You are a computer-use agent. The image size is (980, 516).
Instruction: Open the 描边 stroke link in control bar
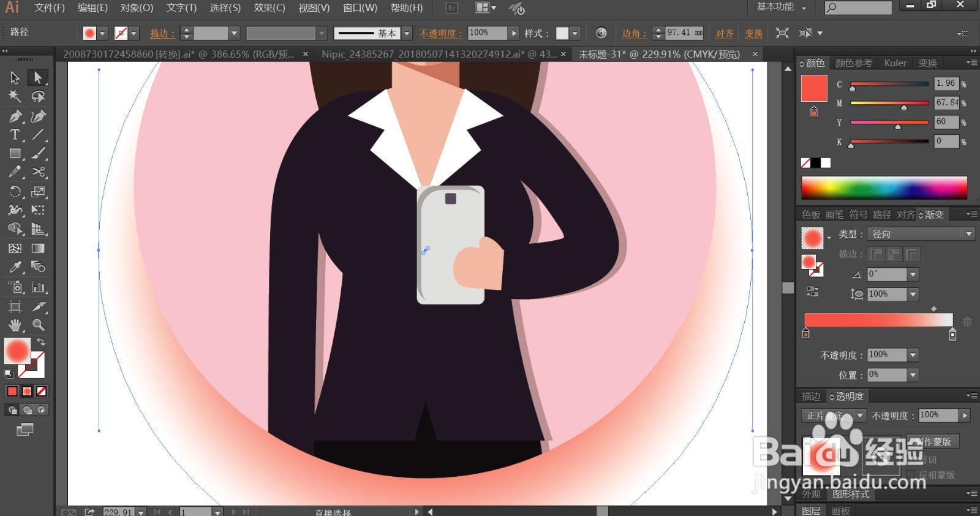[x=162, y=34]
